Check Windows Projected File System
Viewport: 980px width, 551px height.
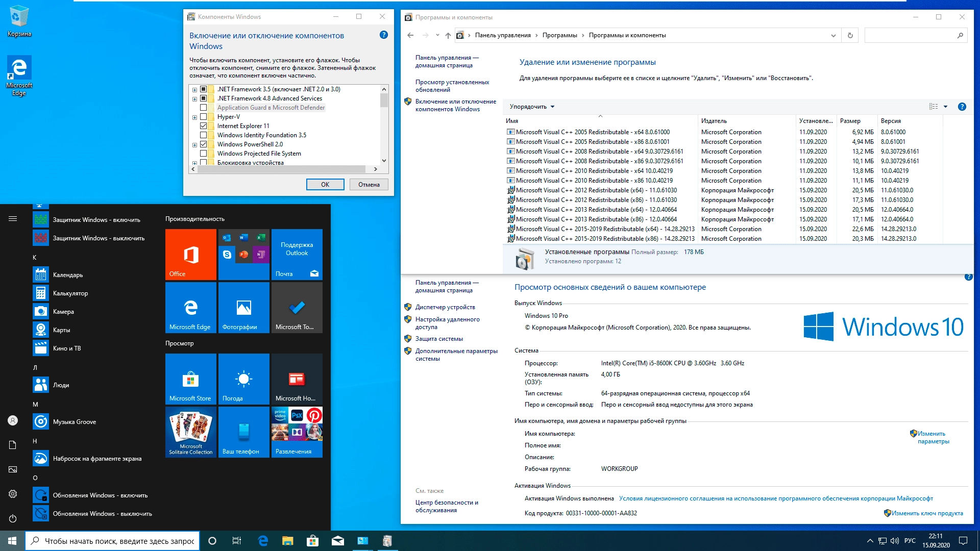tap(203, 154)
